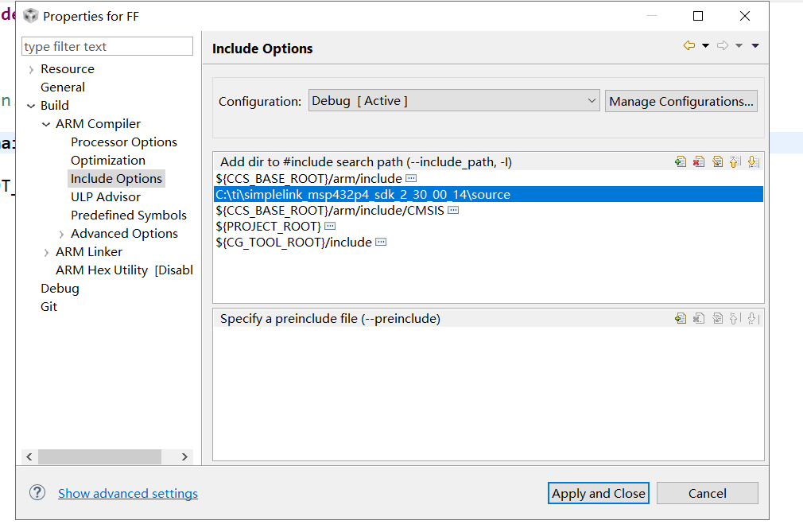The image size is (803, 532).
Task: Click the Manage Configurations button
Action: click(681, 101)
